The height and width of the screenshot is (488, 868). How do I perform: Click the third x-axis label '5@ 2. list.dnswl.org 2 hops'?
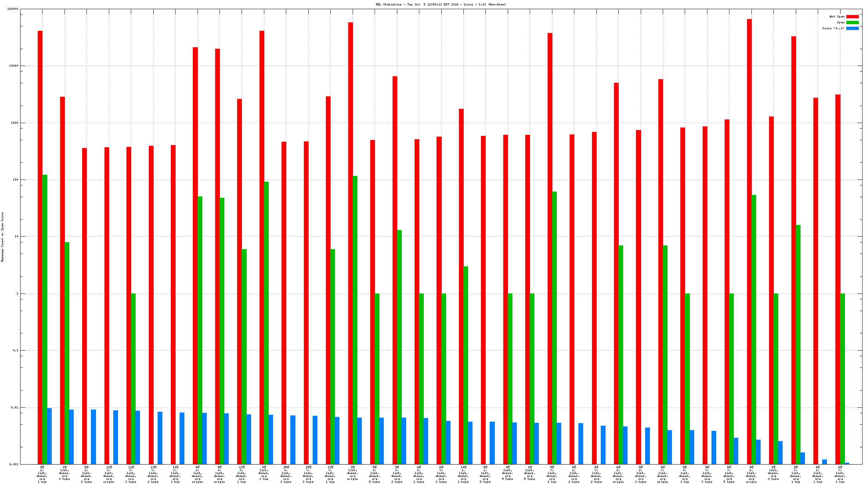(x=87, y=474)
